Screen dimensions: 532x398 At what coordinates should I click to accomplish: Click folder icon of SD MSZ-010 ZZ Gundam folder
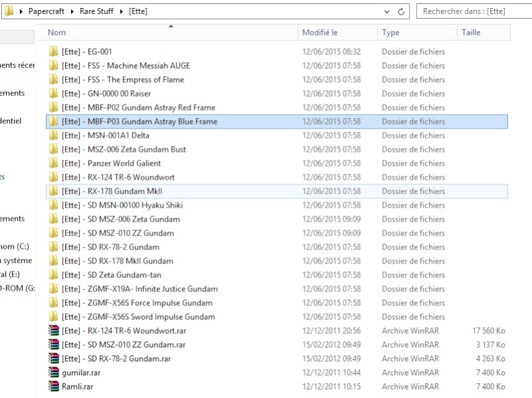tap(53, 233)
